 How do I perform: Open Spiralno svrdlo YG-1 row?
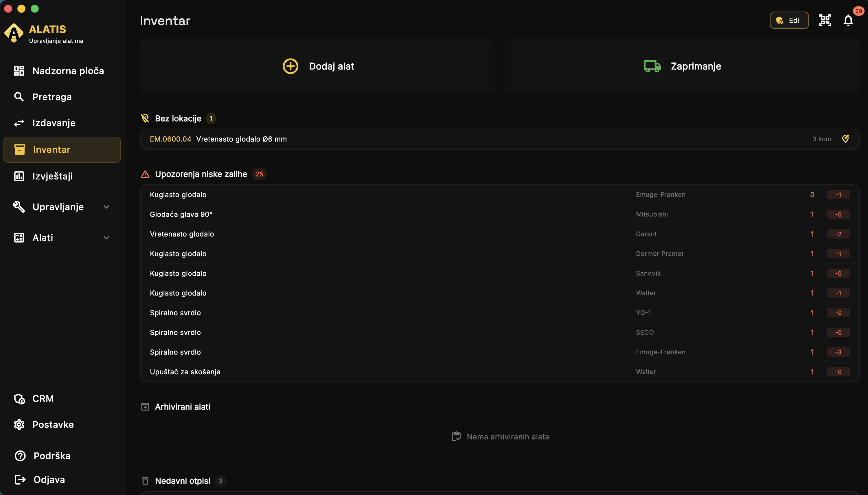click(500, 313)
